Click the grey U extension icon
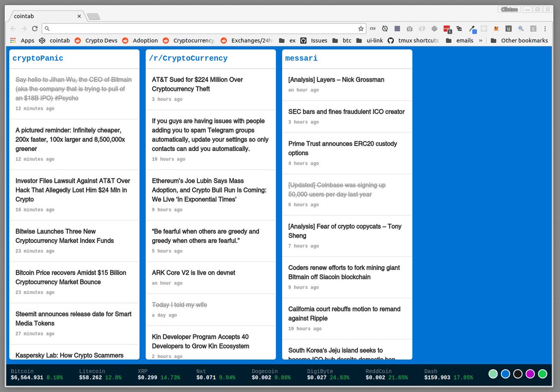The width and height of the screenshot is (560, 392). pyautogui.click(x=509, y=28)
